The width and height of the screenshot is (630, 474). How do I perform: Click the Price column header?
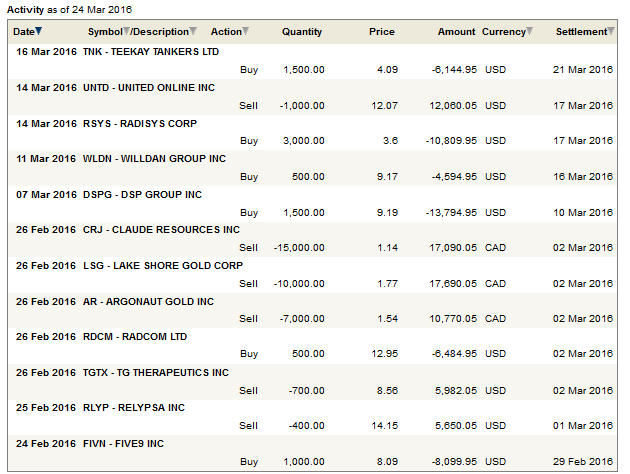tap(381, 32)
